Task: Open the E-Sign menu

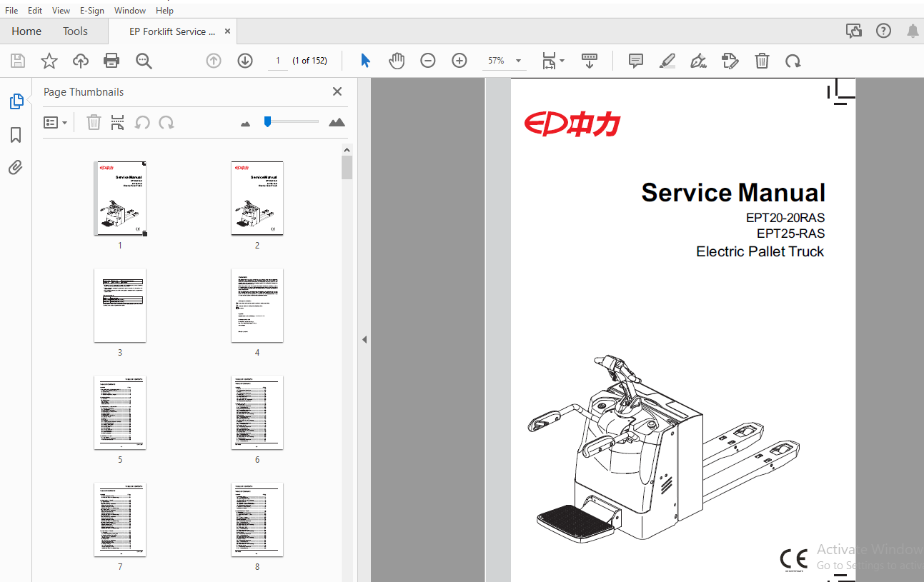Action: (x=92, y=11)
